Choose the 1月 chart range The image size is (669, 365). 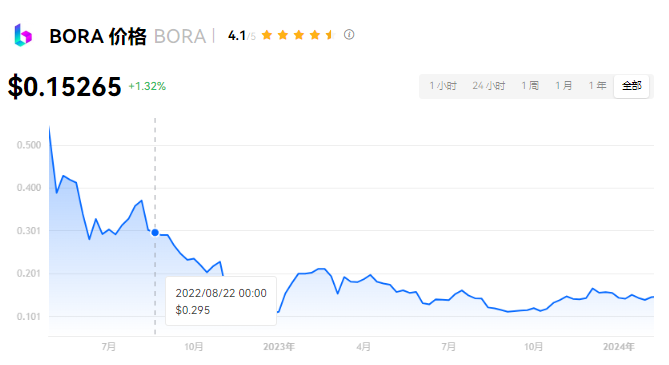[564, 86]
